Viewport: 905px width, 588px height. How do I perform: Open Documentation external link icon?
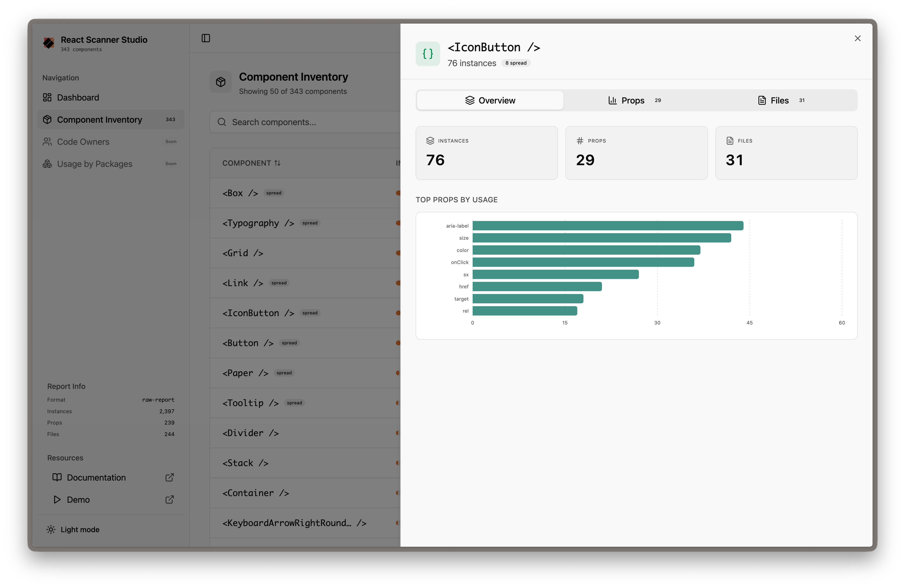[x=170, y=477]
